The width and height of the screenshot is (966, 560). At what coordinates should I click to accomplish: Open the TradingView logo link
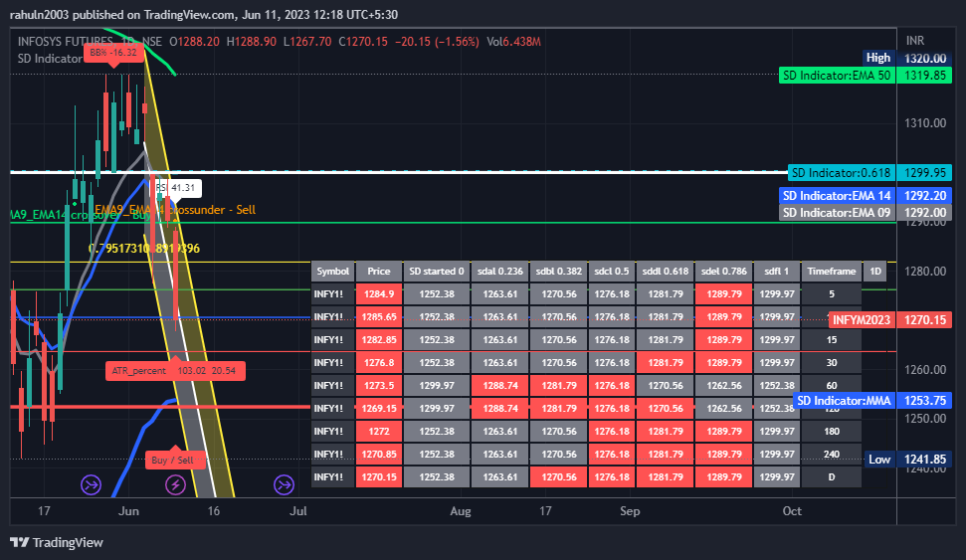pos(57,542)
